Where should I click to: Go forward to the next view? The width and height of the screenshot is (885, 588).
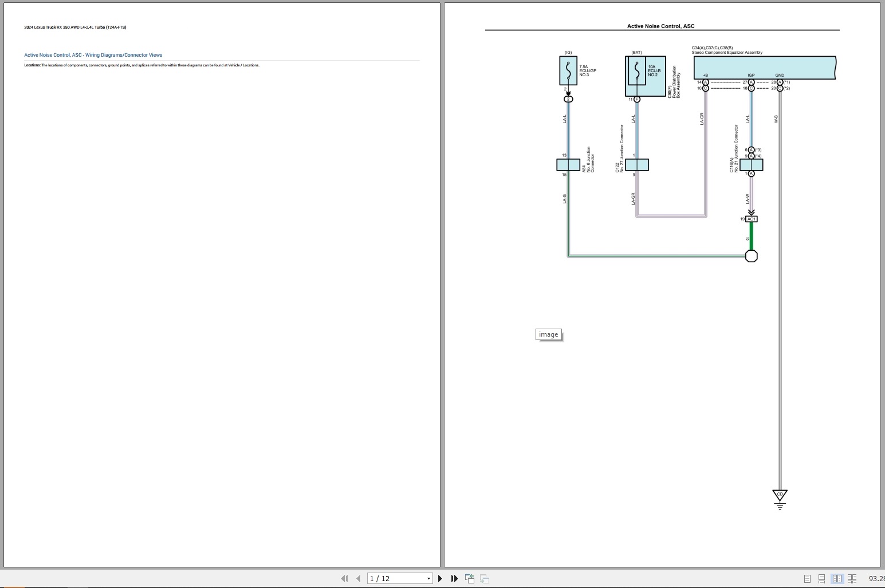tap(485, 578)
